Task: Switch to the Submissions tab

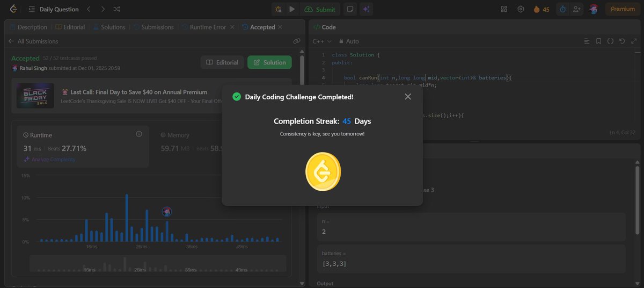Action: tap(153, 27)
